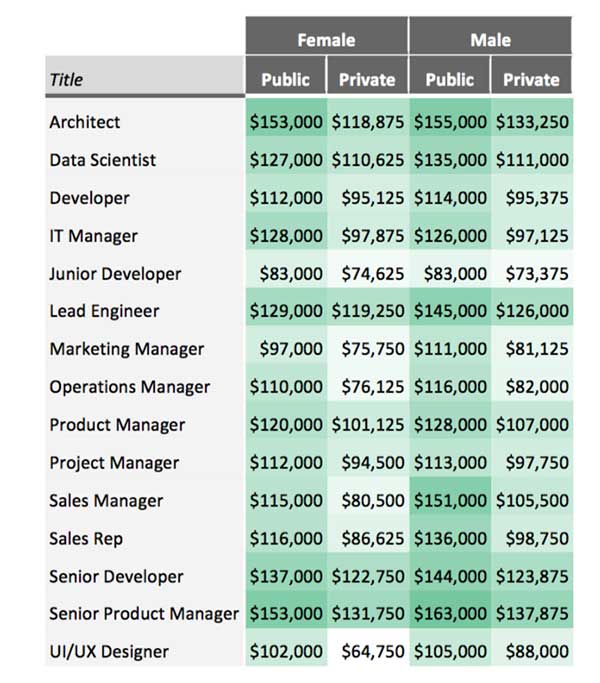Click the Senior Product Manager row label
The height and width of the screenshot is (683, 600).
click(144, 614)
